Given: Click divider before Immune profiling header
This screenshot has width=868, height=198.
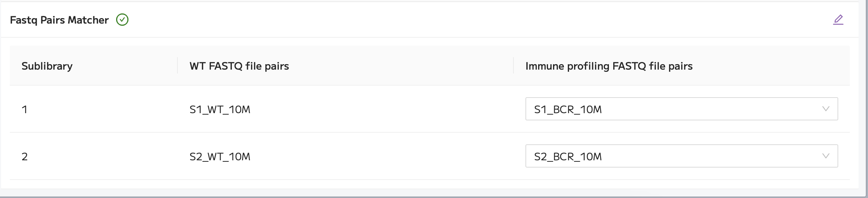Looking at the screenshot, I should coord(513,65).
